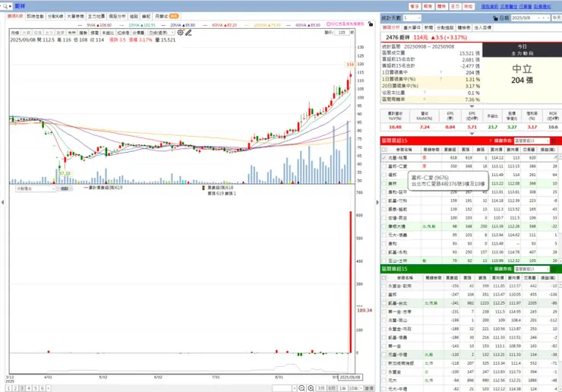Zoom in the chart with plus magnifier
The width and height of the screenshot is (562, 392).
click(x=311, y=388)
